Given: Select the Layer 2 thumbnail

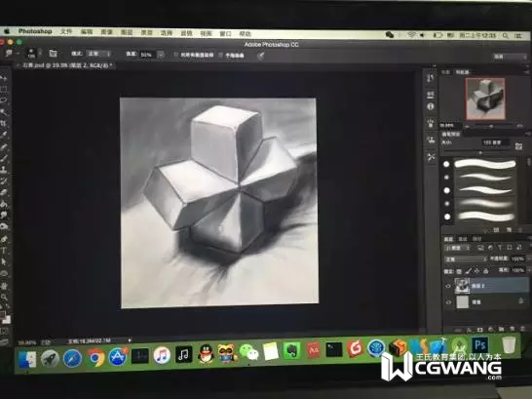Looking at the screenshot, I should click(x=462, y=286).
